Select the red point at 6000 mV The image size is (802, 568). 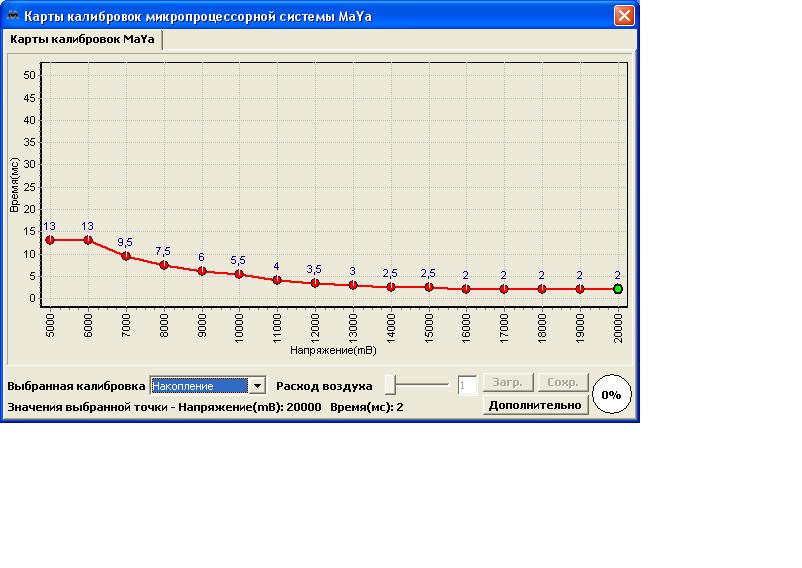pyautogui.click(x=88, y=240)
